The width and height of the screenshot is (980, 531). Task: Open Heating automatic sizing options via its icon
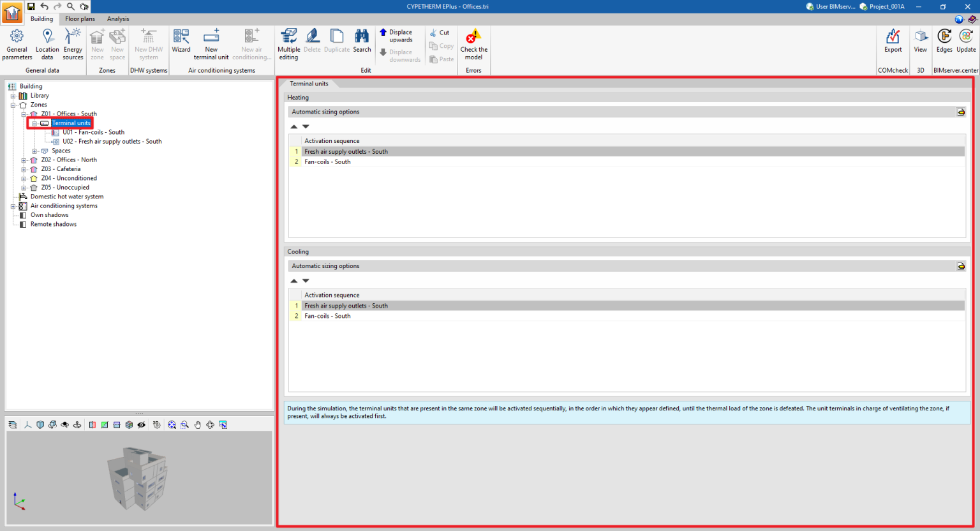961,111
